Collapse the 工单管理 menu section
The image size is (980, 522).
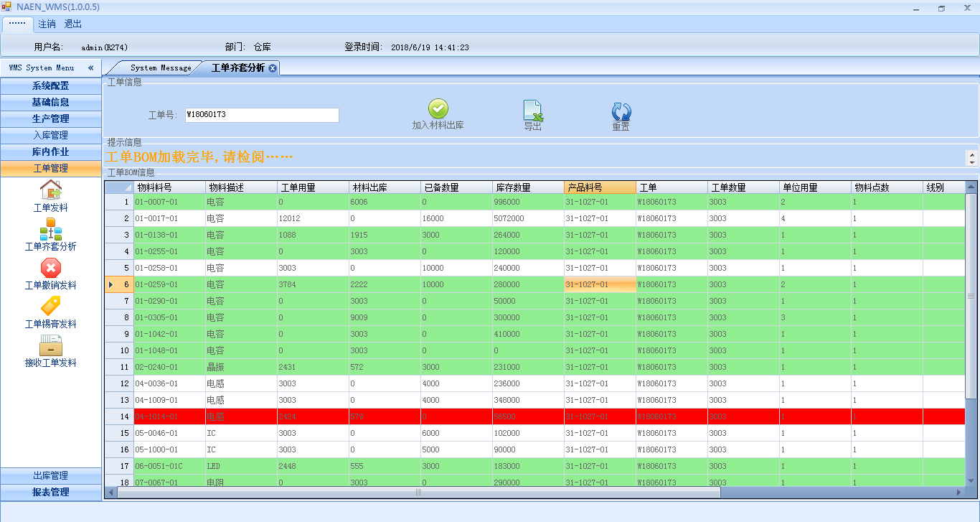pos(51,168)
